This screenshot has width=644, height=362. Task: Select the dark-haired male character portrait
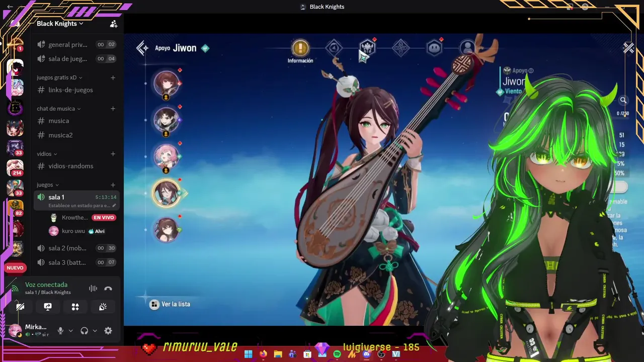click(x=166, y=120)
